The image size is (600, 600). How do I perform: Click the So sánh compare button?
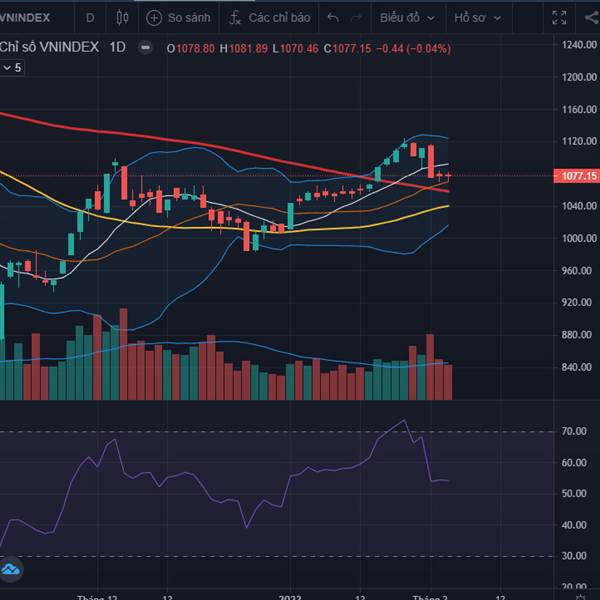pyautogui.click(x=178, y=18)
